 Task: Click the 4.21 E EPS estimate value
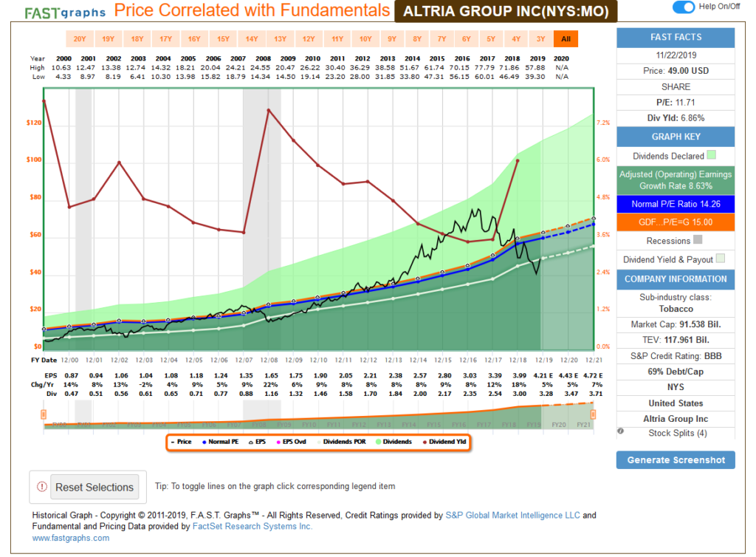tap(543, 376)
